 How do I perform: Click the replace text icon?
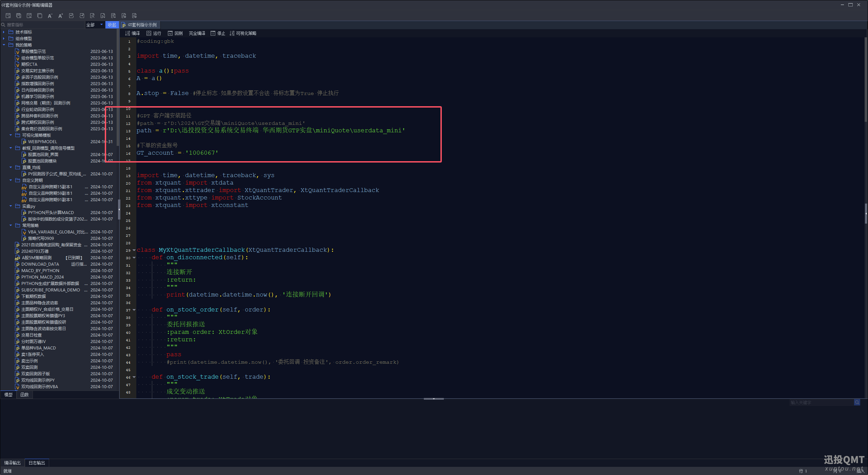103,16
